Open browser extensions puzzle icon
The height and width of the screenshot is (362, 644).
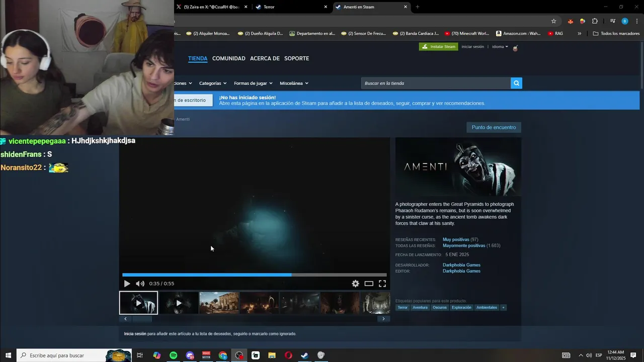[x=595, y=21]
